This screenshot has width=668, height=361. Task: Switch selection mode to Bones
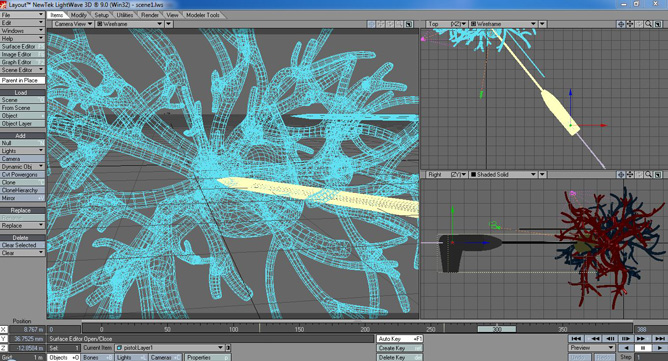pyautogui.click(x=98, y=358)
